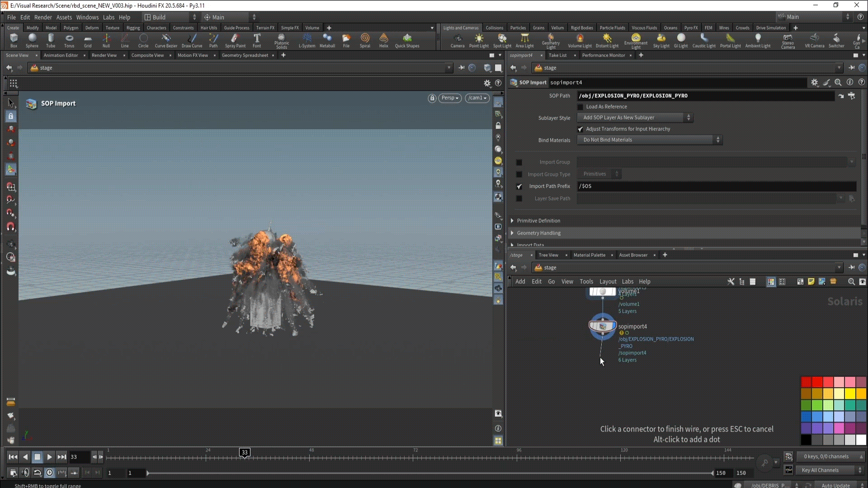Image resolution: width=868 pixels, height=488 pixels.
Task: Open SOP path node chooser icon
Action: [x=851, y=96]
